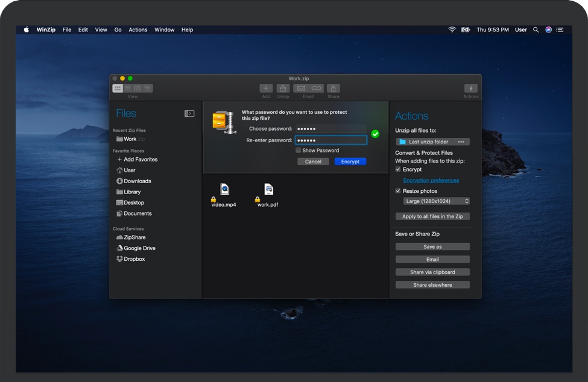The width and height of the screenshot is (588, 382).
Task: Select video.mp4 file icon
Action: point(224,190)
